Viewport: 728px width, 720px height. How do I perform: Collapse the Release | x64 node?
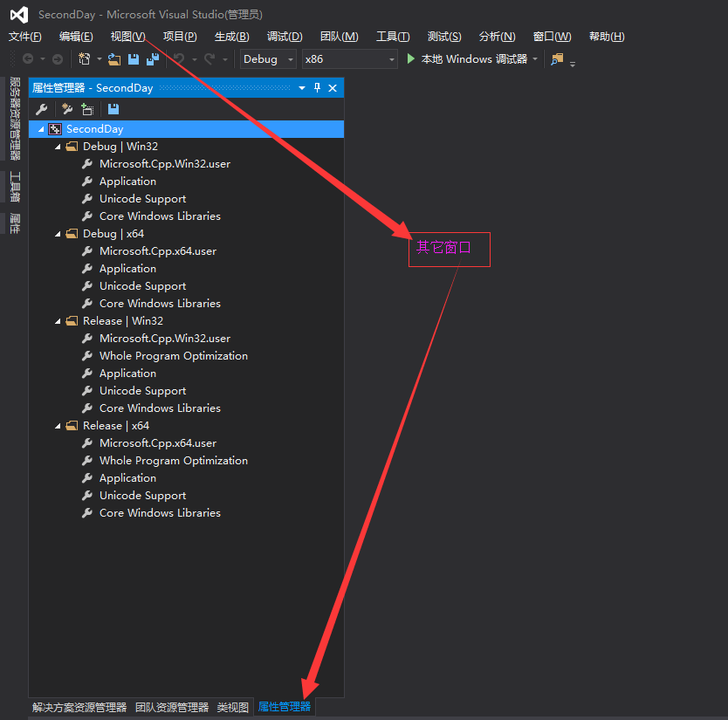[x=58, y=426]
